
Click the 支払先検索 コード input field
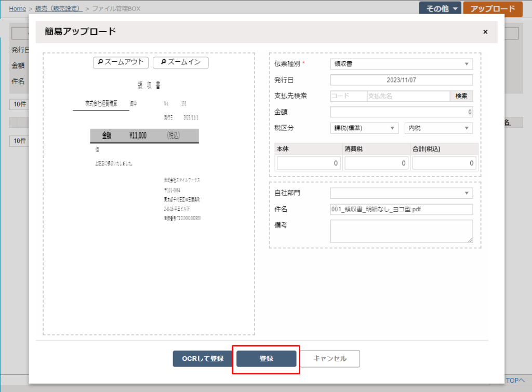(349, 96)
